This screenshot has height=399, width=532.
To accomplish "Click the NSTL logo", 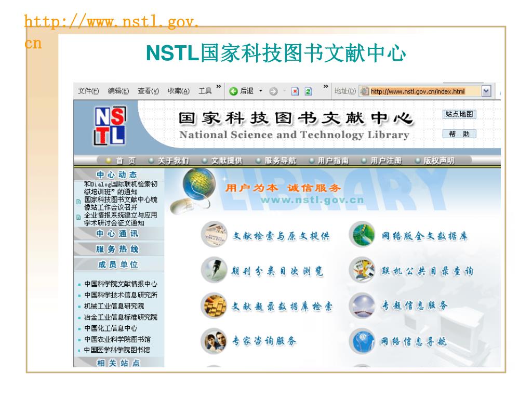I will click(110, 126).
